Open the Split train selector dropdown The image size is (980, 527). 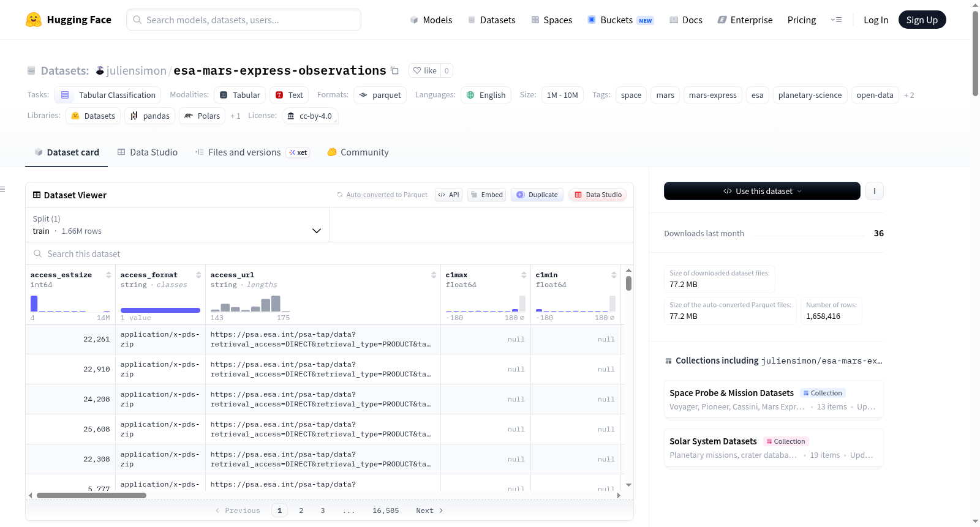click(177, 225)
